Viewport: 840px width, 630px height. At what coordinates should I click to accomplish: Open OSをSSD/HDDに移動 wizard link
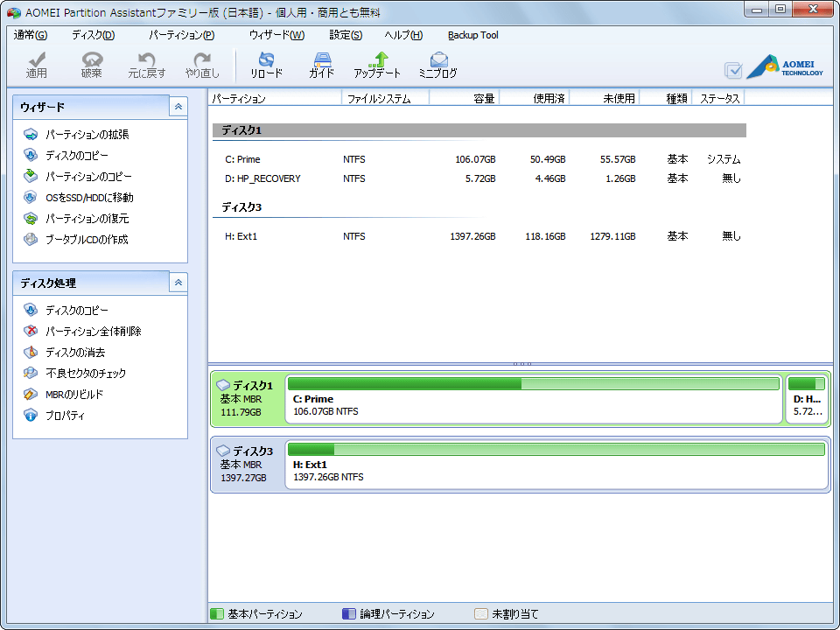pos(89,198)
